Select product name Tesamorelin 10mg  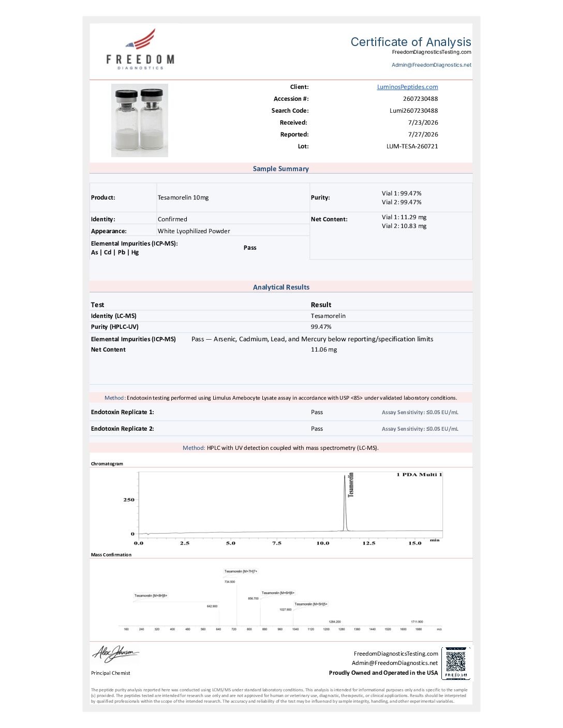(x=183, y=198)
